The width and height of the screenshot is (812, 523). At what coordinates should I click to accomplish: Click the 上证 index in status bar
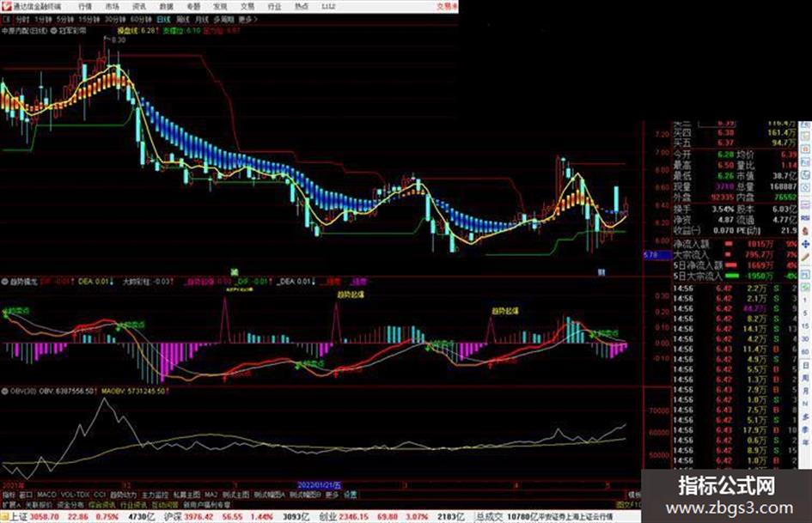(19, 517)
